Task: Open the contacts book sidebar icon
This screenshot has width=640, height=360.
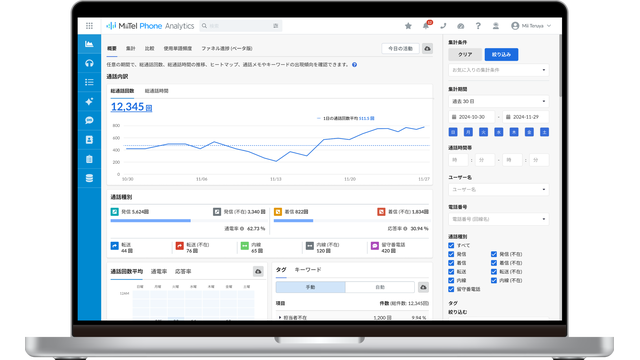Action: (x=89, y=140)
